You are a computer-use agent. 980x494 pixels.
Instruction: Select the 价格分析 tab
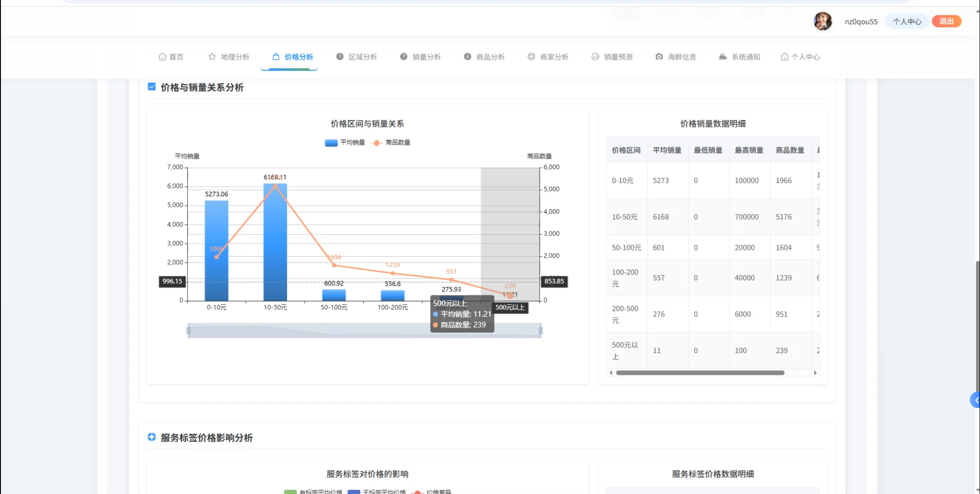293,57
